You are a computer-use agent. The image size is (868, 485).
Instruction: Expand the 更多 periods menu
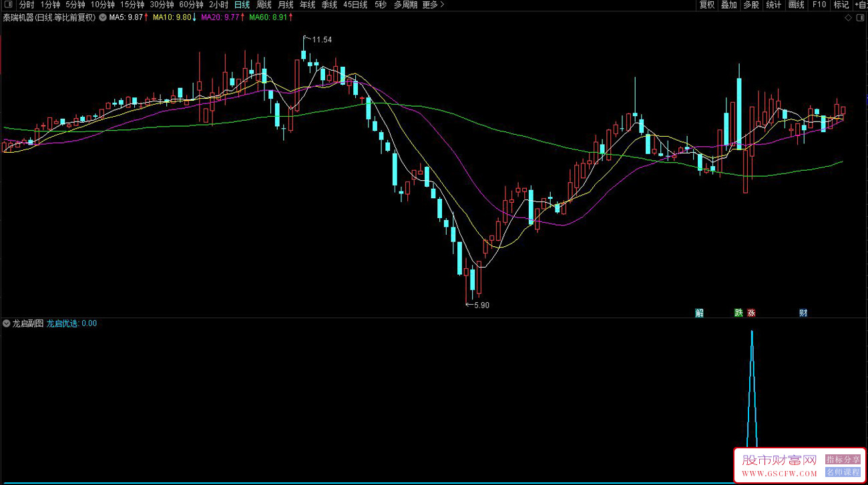[433, 5]
